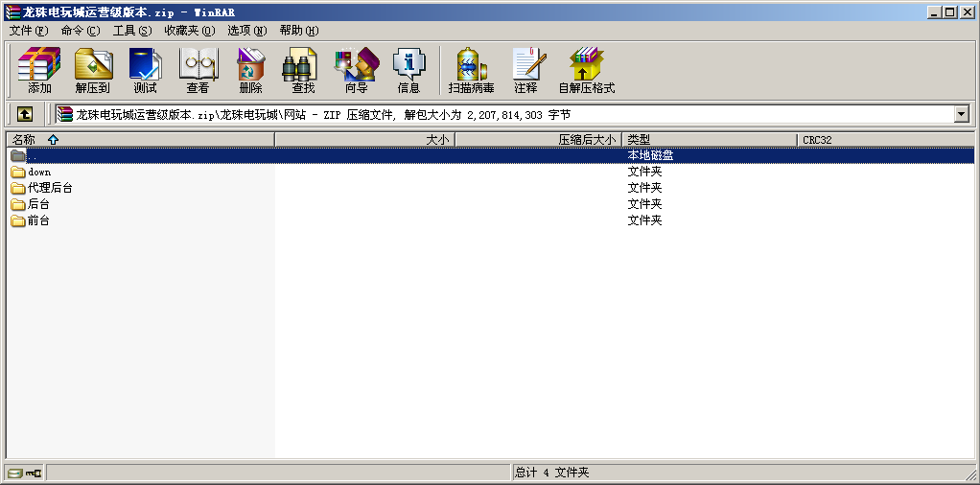Click the 解压到 (Extract To) icon

(x=93, y=71)
